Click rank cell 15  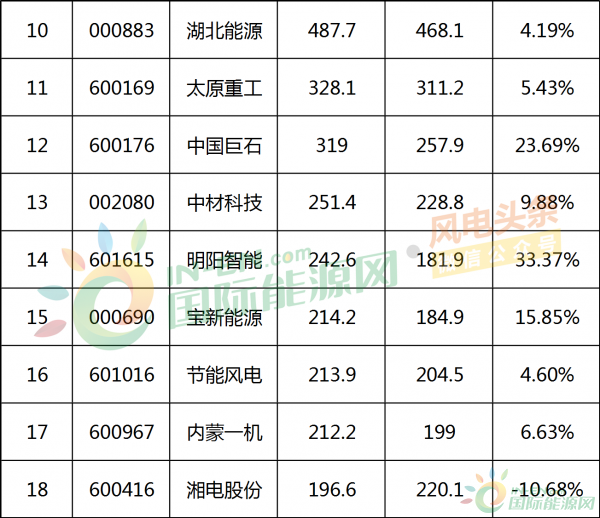37,318
